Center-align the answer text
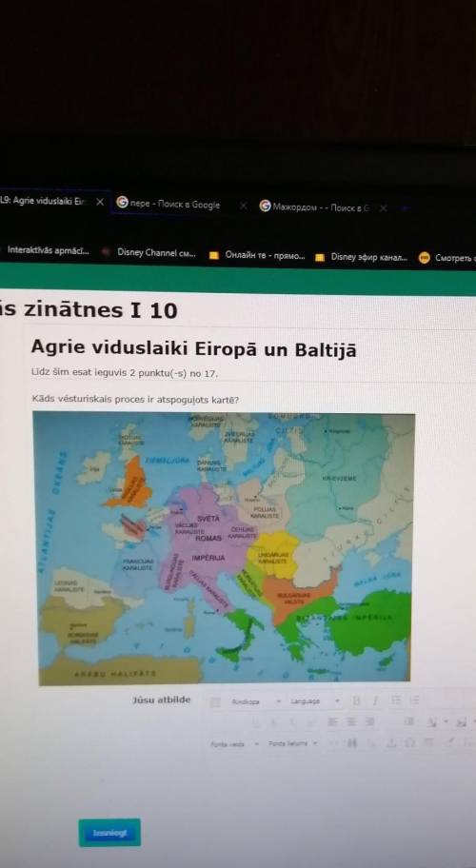This screenshot has width=476, height=868. click(351, 721)
